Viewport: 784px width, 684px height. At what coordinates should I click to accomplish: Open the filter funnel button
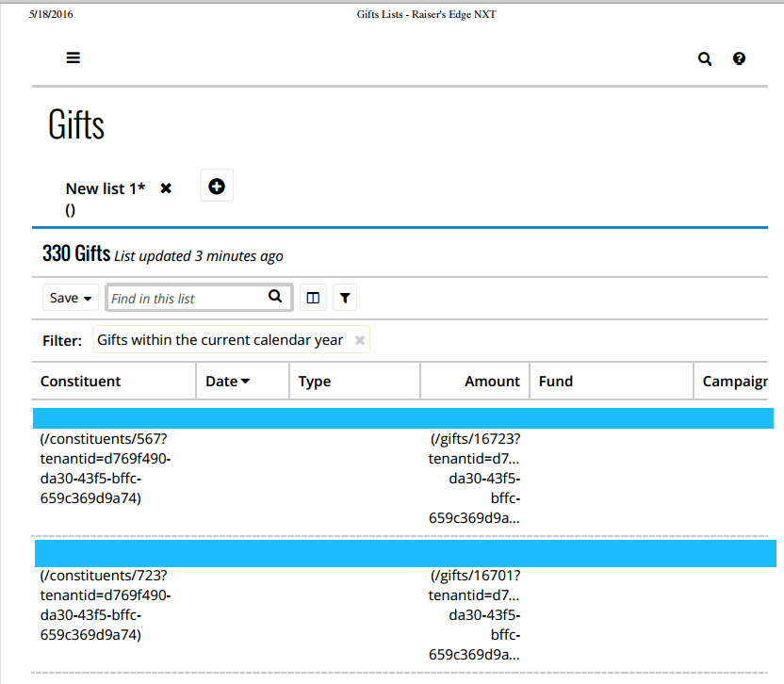345,298
